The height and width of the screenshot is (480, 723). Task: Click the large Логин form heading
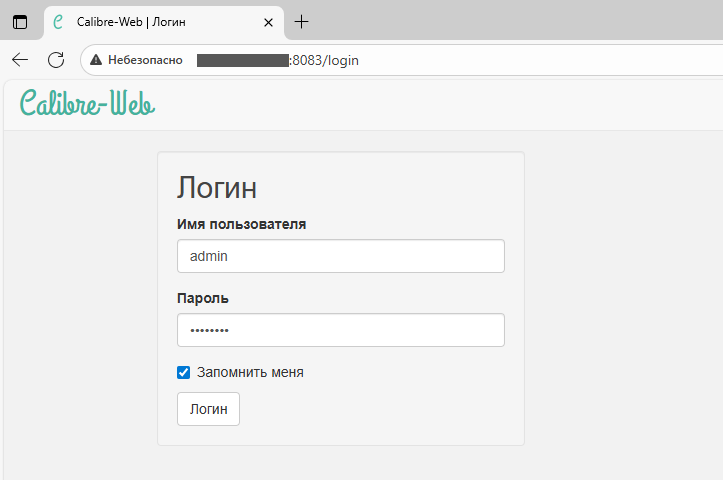click(217, 188)
